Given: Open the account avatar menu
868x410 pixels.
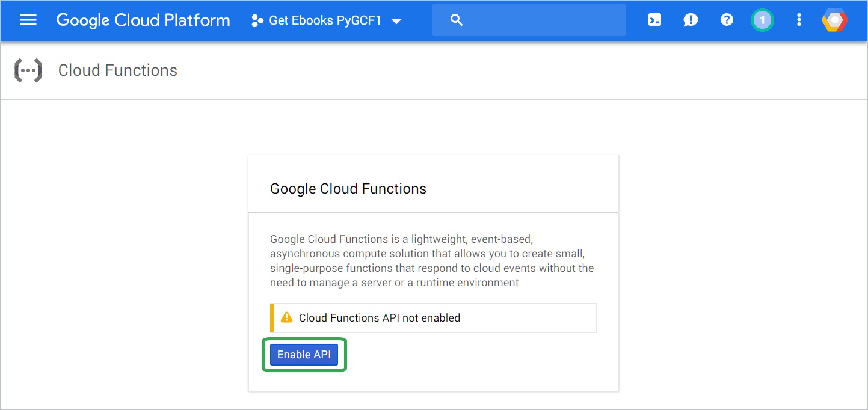Looking at the screenshot, I should 835,20.
